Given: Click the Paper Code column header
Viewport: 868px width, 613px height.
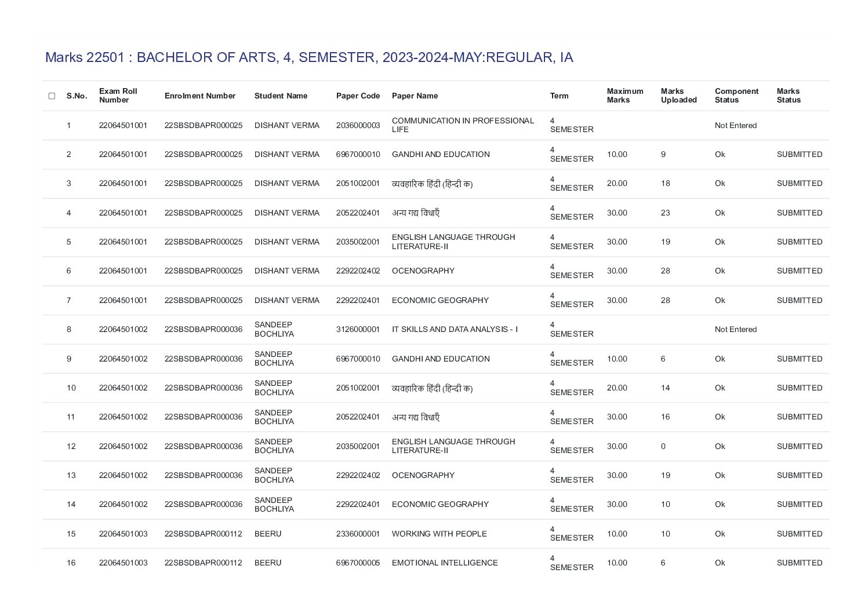Looking at the screenshot, I should [x=358, y=96].
